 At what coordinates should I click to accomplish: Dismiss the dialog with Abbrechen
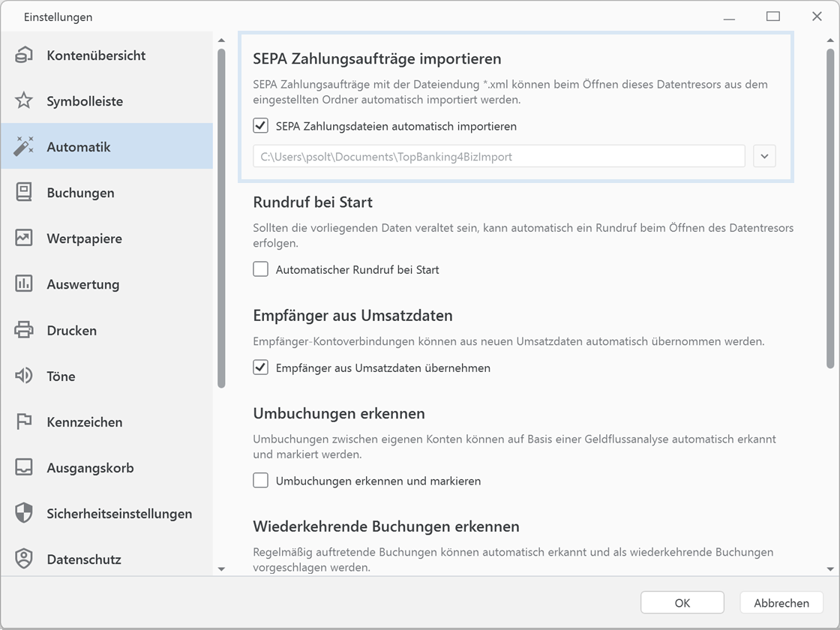(781, 602)
